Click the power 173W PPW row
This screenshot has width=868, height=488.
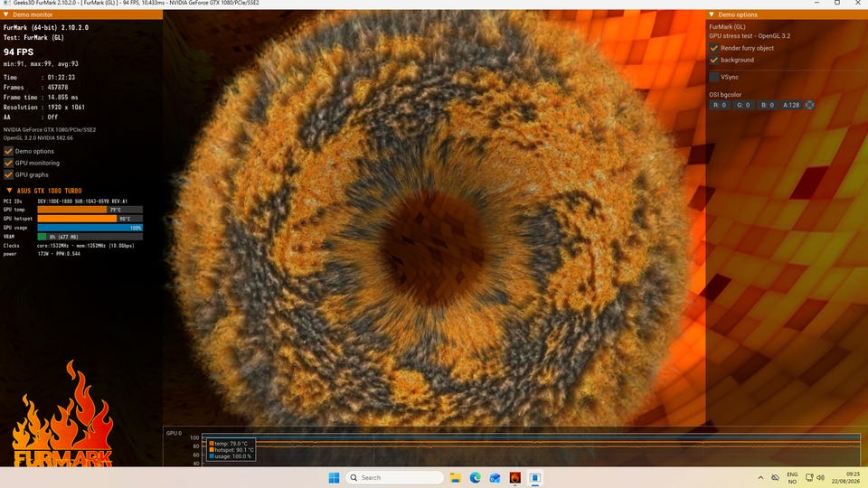point(42,254)
